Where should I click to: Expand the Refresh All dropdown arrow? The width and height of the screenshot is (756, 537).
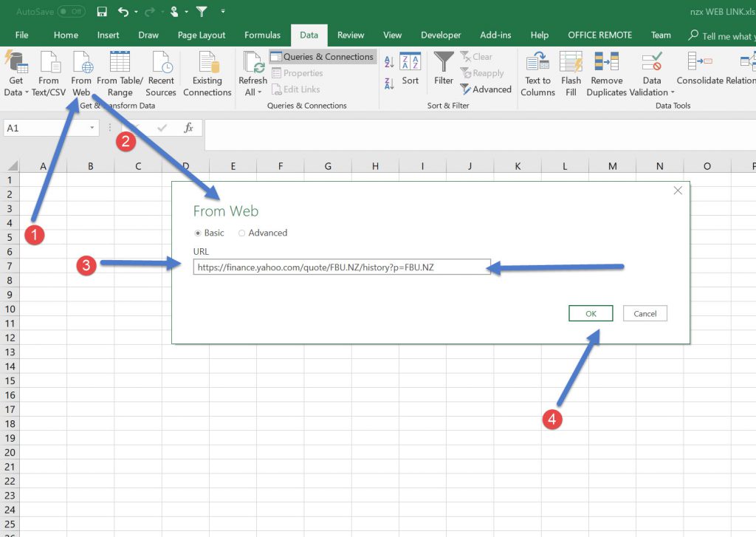coord(259,93)
